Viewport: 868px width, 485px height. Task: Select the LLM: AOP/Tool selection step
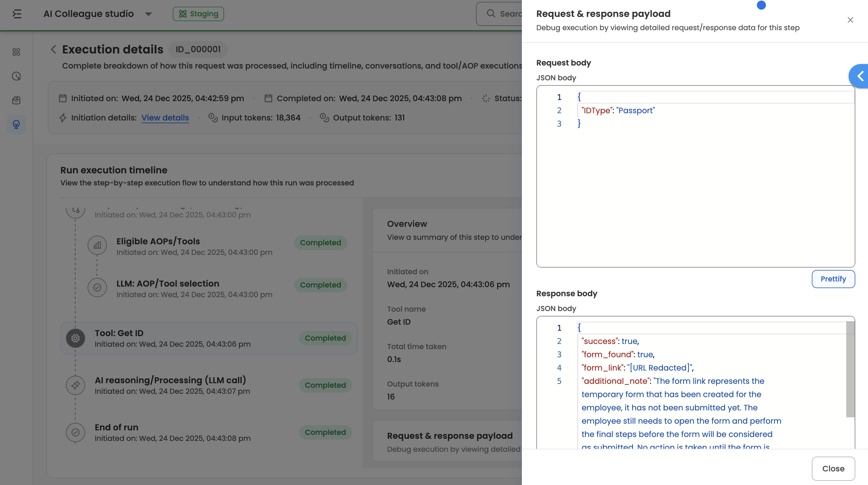tap(217, 288)
